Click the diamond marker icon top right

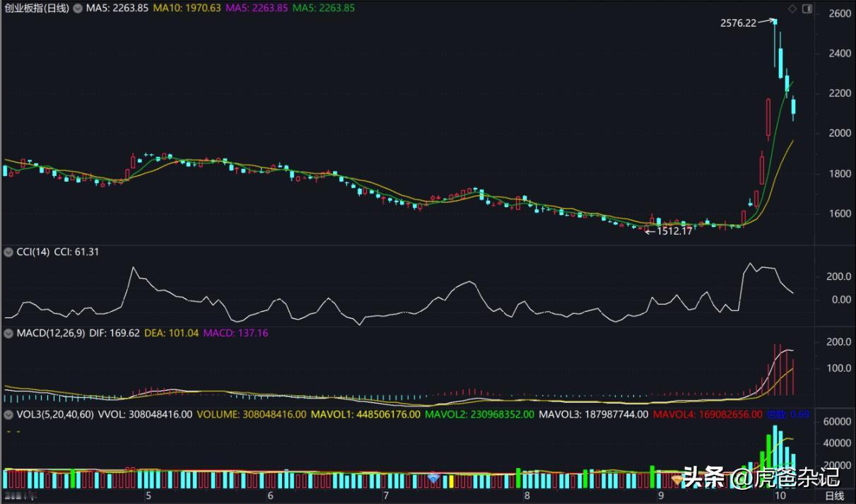(793, 8)
